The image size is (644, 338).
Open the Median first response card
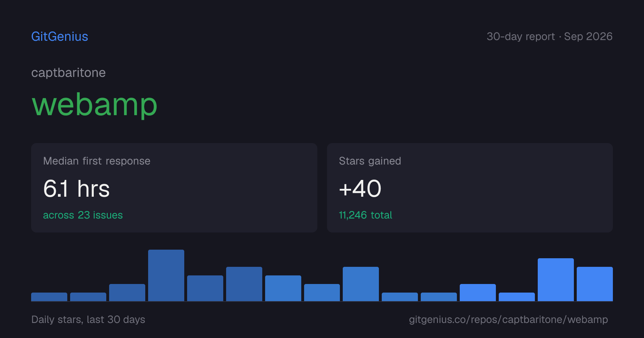coord(174,188)
